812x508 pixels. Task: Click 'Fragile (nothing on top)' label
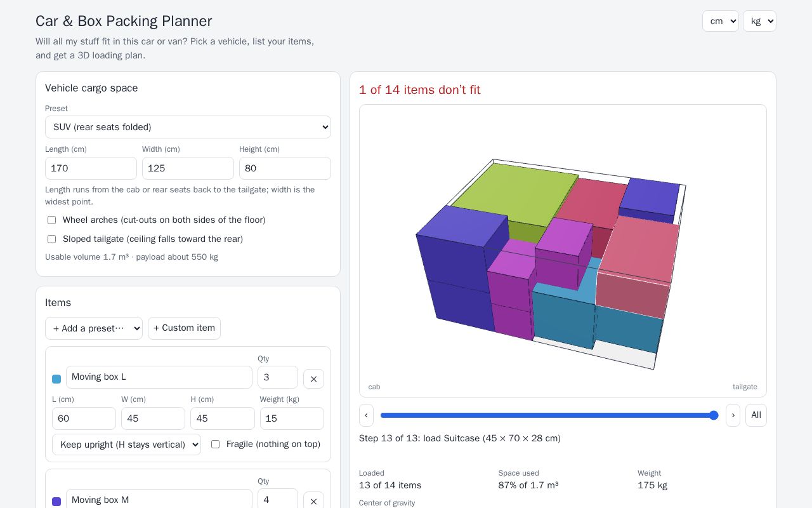pos(273,444)
